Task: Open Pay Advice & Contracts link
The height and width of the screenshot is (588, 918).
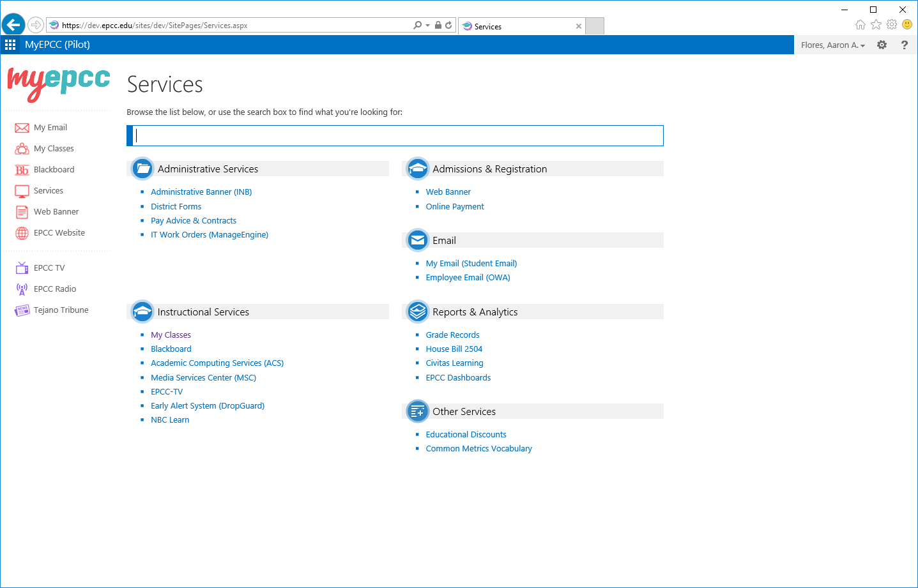Action: point(194,221)
